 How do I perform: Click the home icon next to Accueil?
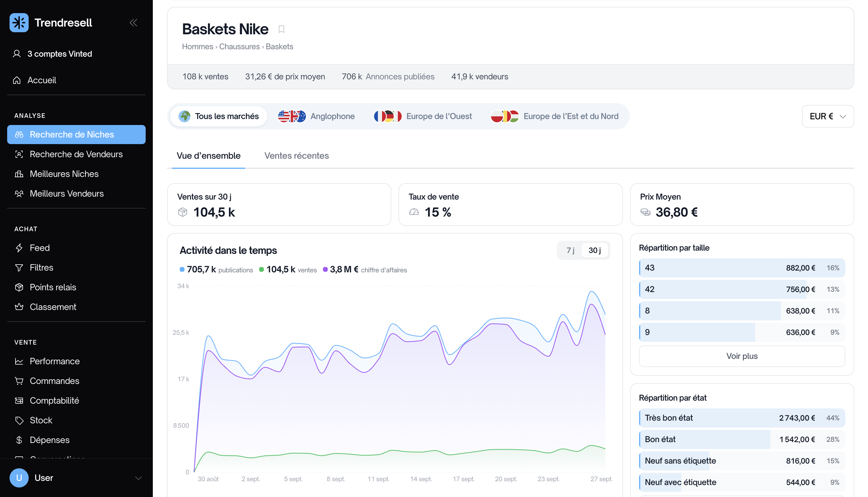pos(17,80)
